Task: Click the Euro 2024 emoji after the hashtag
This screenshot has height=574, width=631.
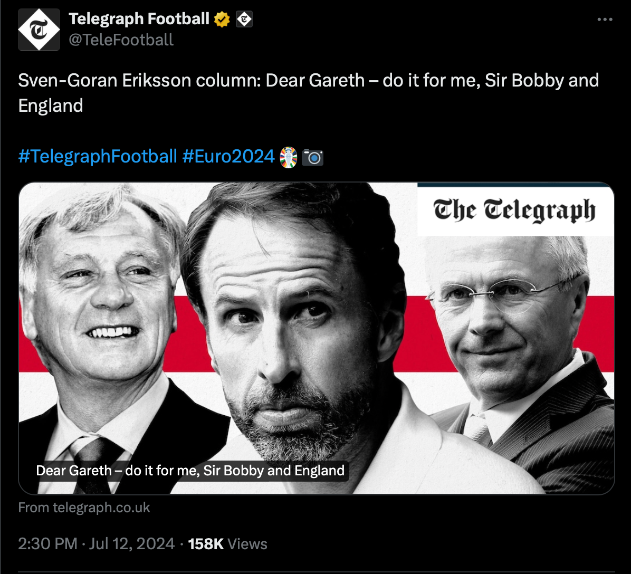Action: (x=288, y=157)
